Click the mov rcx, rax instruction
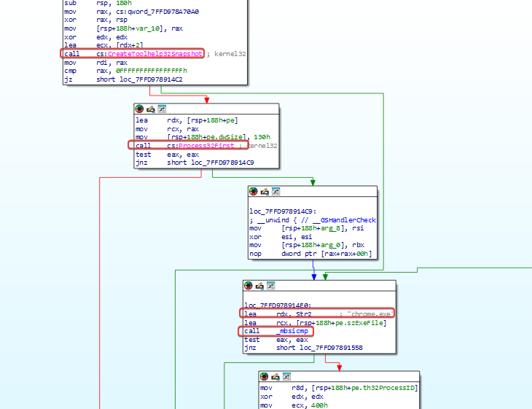 pos(168,129)
